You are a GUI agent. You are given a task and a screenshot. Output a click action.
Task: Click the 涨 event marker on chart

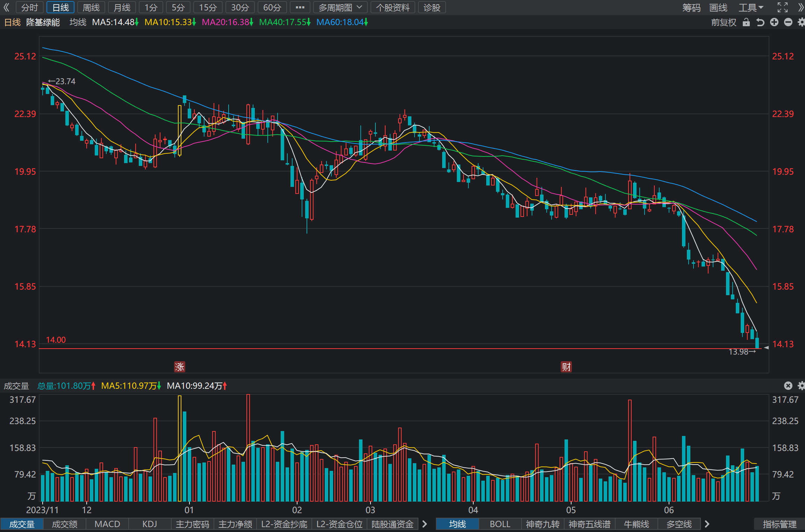[x=180, y=366]
